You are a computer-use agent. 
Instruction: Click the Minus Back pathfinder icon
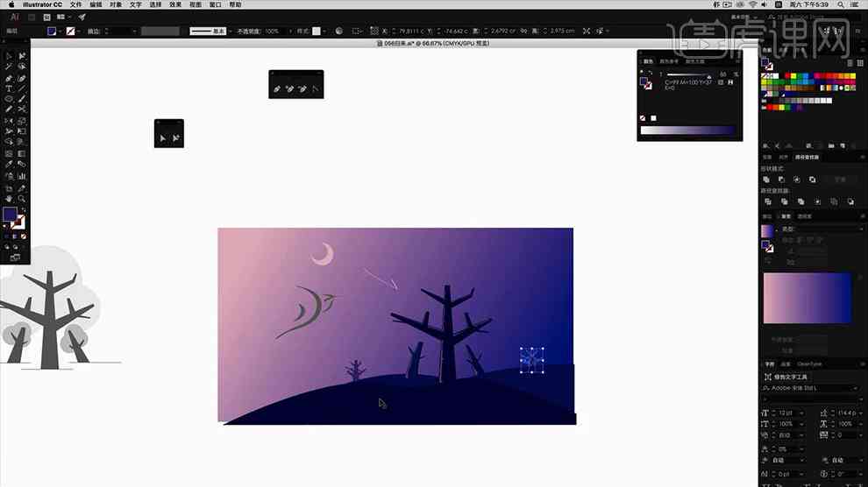tap(850, 201)
